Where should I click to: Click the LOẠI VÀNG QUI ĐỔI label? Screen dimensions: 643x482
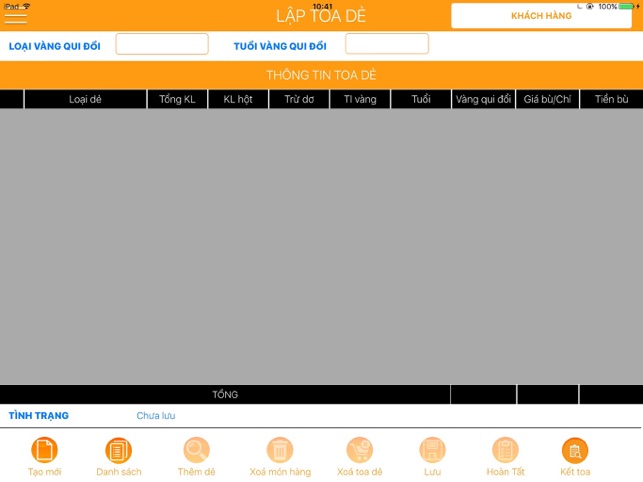pyautogui.click(x=55, y=46)
